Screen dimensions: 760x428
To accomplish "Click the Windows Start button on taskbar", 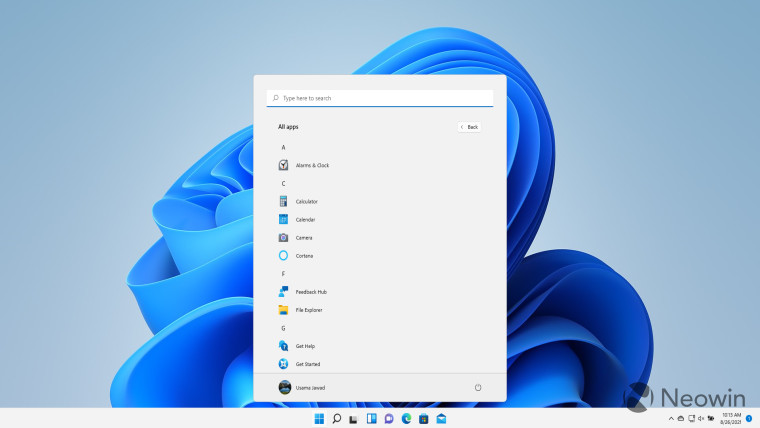I will [319, 419].
